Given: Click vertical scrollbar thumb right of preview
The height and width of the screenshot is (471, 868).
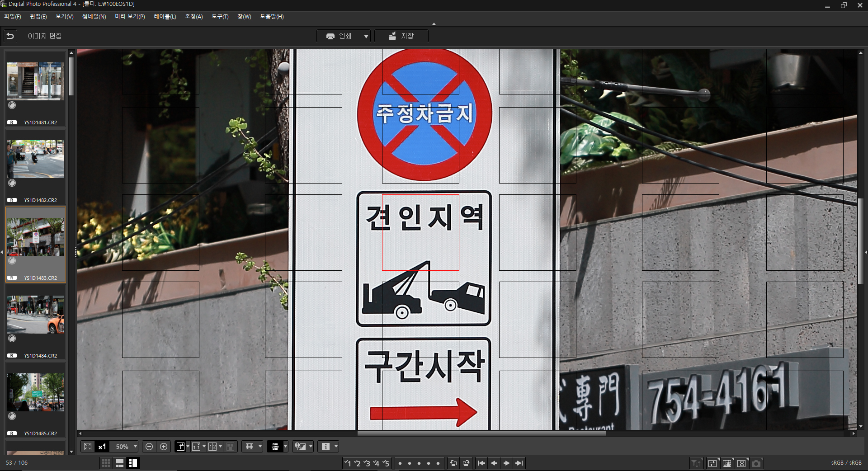Looking at the screenshot, I should [x=861, y=241].
